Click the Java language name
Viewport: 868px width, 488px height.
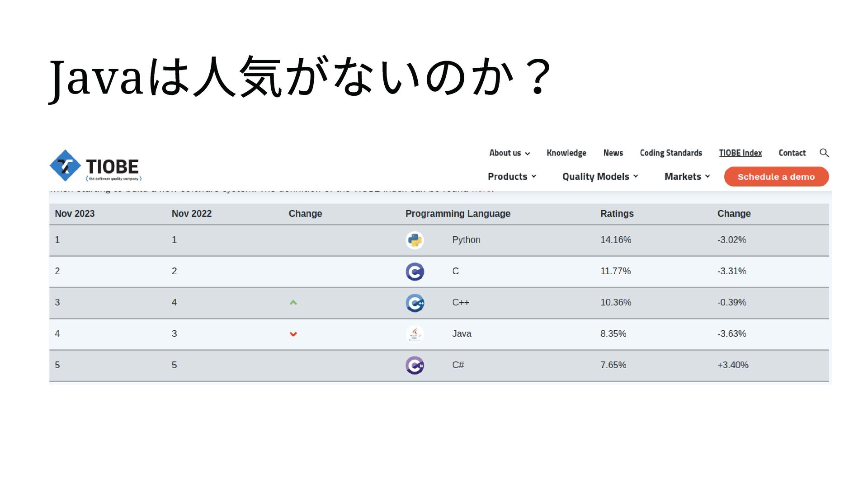pos(462,334)
